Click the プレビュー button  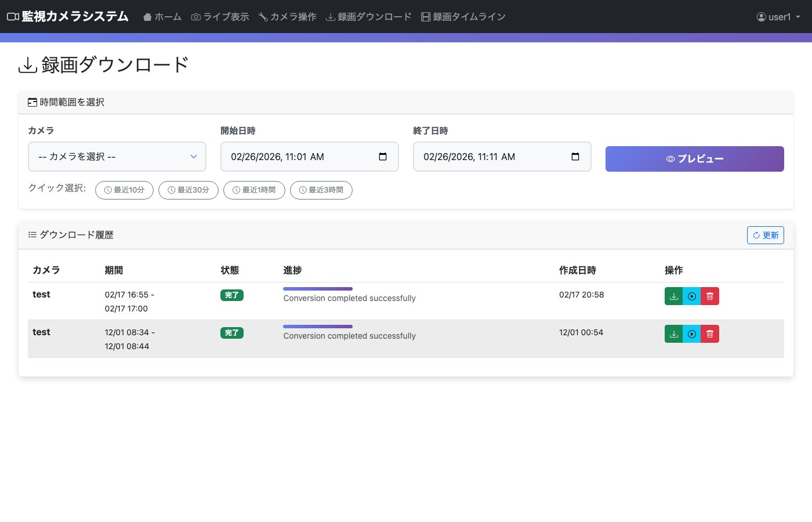coord(694,158)
